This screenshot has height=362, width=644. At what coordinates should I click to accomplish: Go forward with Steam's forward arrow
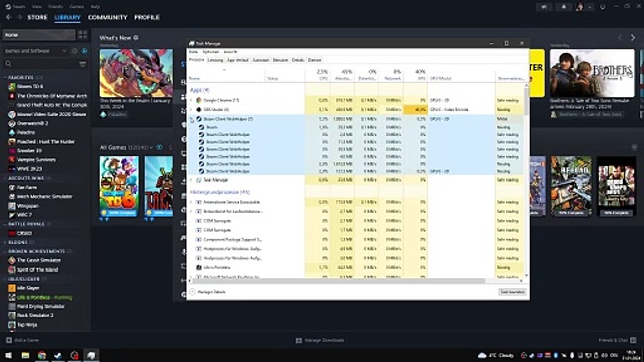click(19, 17)
